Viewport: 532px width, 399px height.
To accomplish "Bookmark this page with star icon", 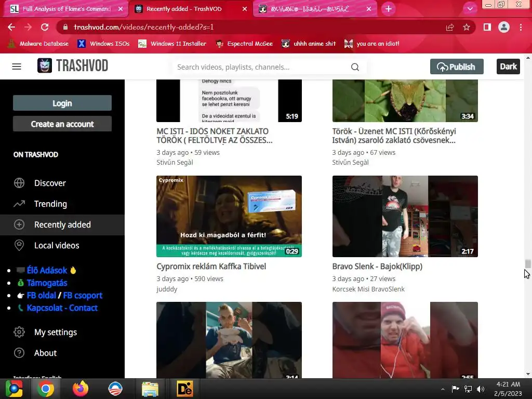I will 467,27.
